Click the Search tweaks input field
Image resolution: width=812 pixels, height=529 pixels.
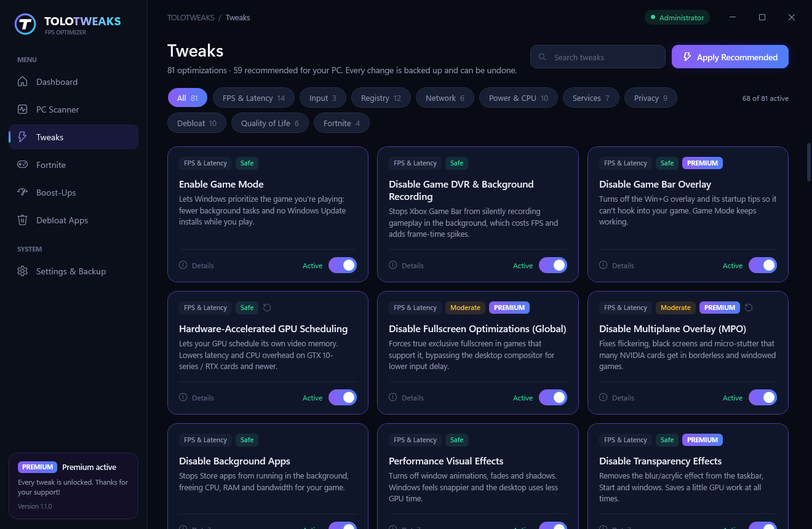(x=598, y=57)
